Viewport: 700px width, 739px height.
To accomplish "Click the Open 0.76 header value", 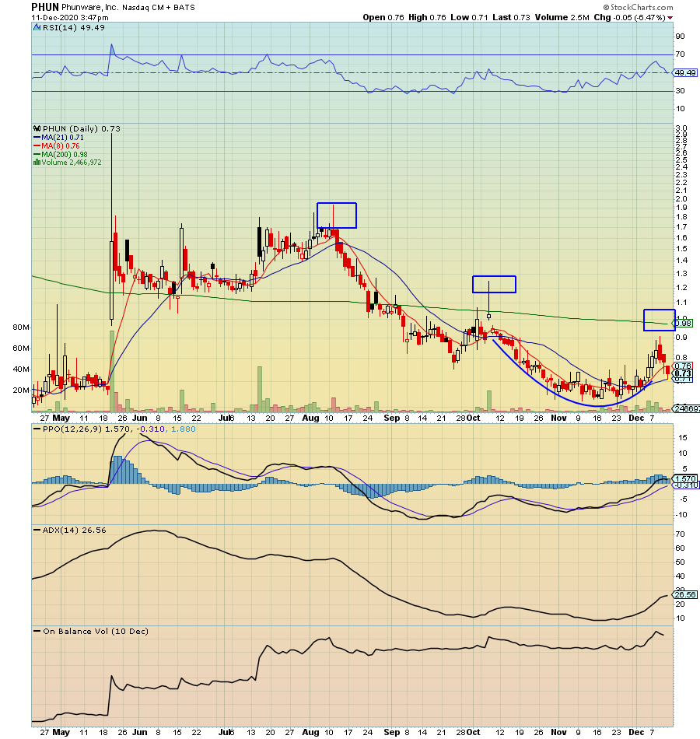I will point(383,17).
